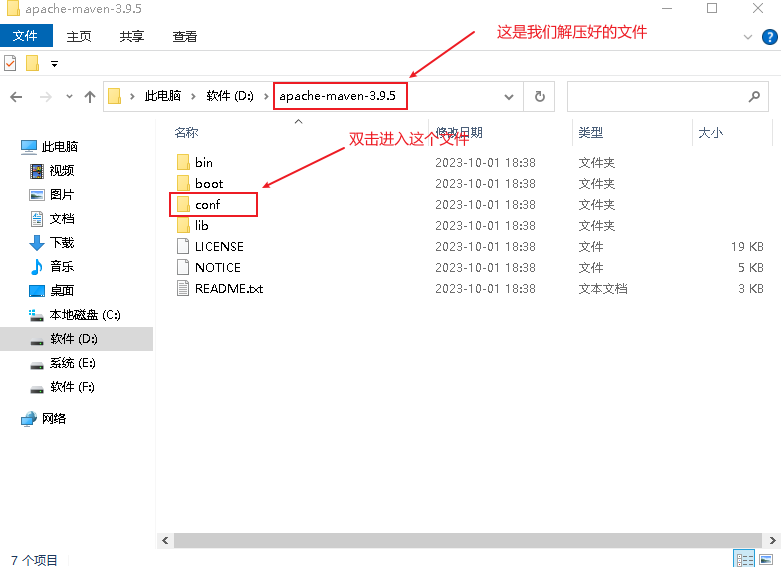Click the horizontal scrollbar left arrow

pos(165,540)
